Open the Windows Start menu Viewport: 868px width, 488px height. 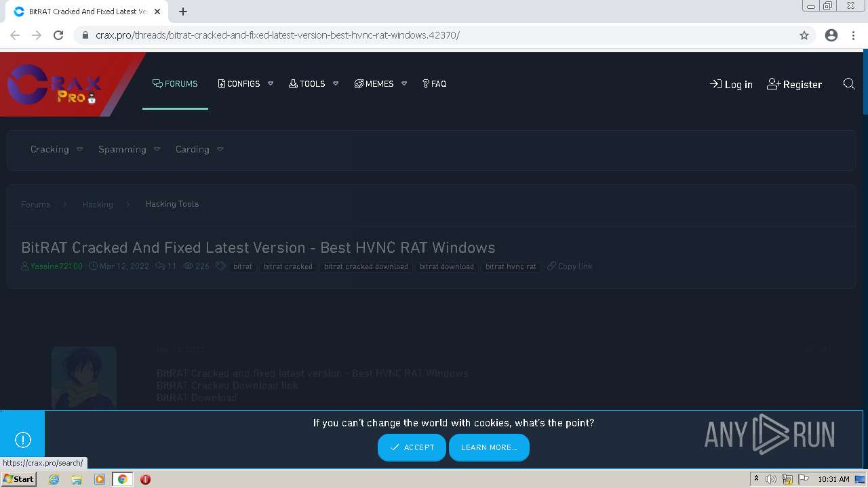pyautogui.click(x=19, y=479)
